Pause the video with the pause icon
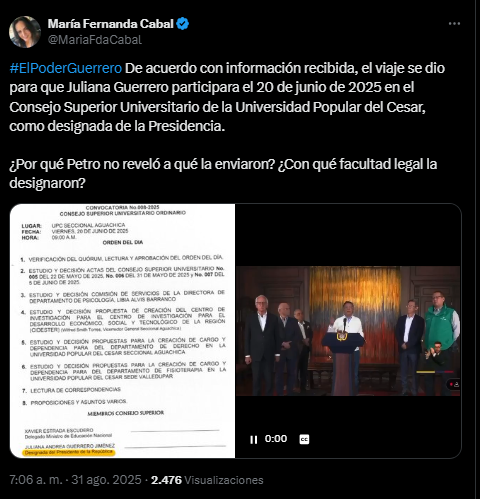This screenshot has width=480, height=499. pyautogui.click(x=253, y=440)
